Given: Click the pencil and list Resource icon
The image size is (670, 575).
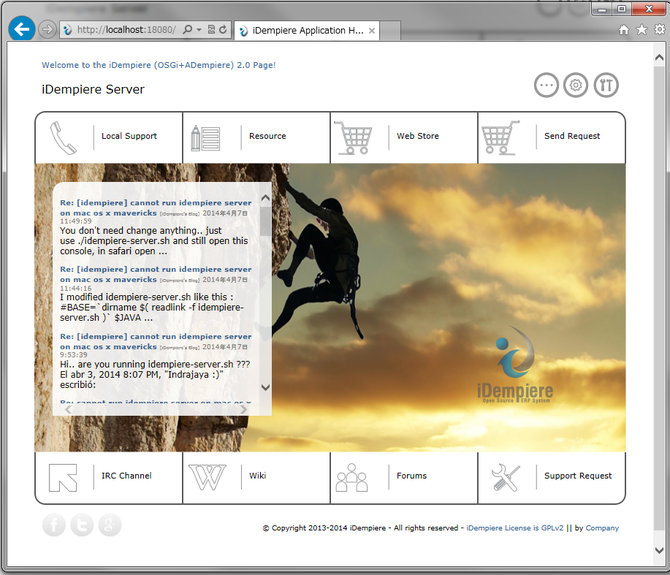Looking at the screenshot, I should [206, 138].
